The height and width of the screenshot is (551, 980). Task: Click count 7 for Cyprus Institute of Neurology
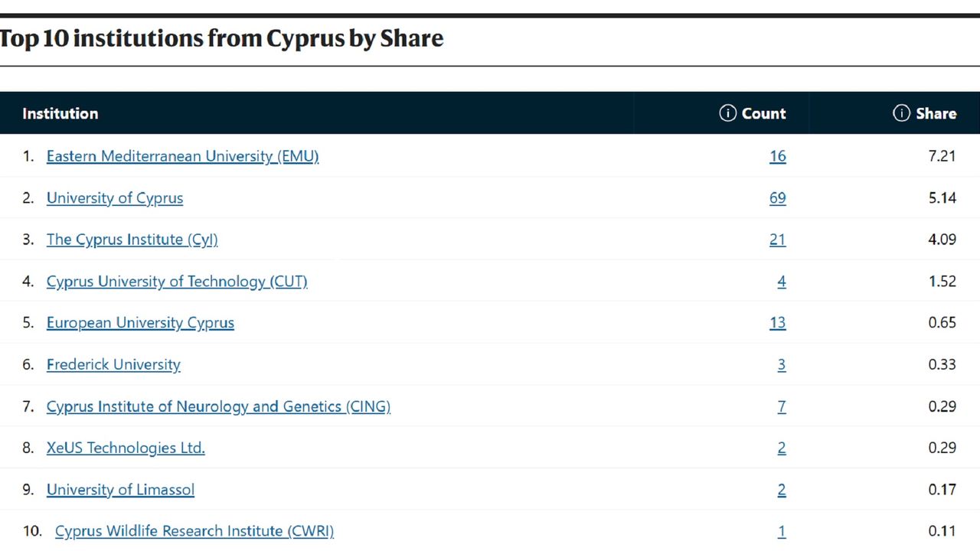pos(782,406)
